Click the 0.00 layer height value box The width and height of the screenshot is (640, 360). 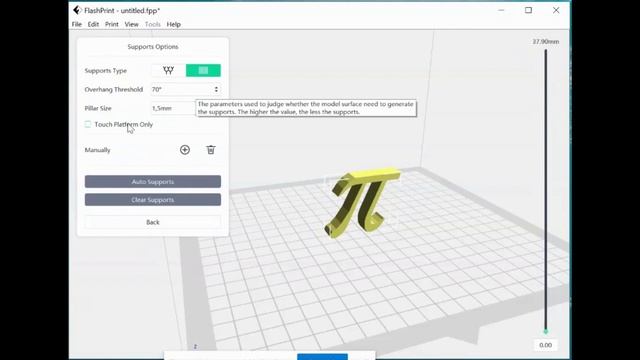point(545,345)
